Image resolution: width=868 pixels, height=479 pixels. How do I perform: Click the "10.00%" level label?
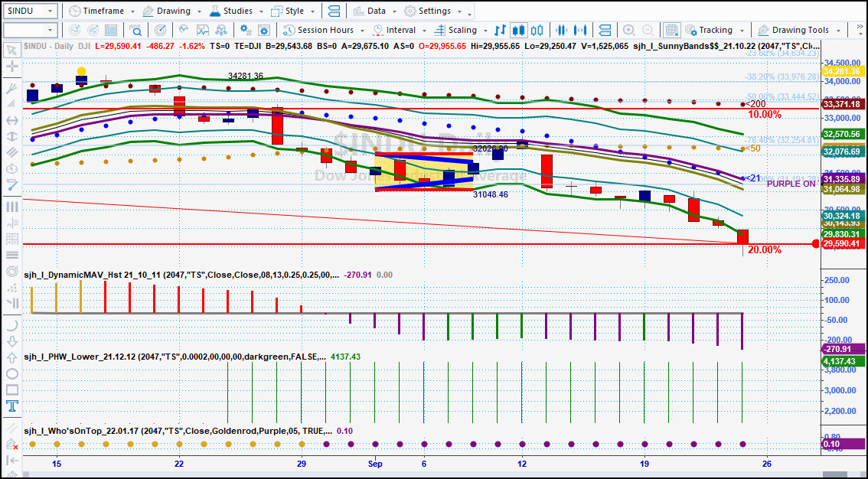pos(765,115)
